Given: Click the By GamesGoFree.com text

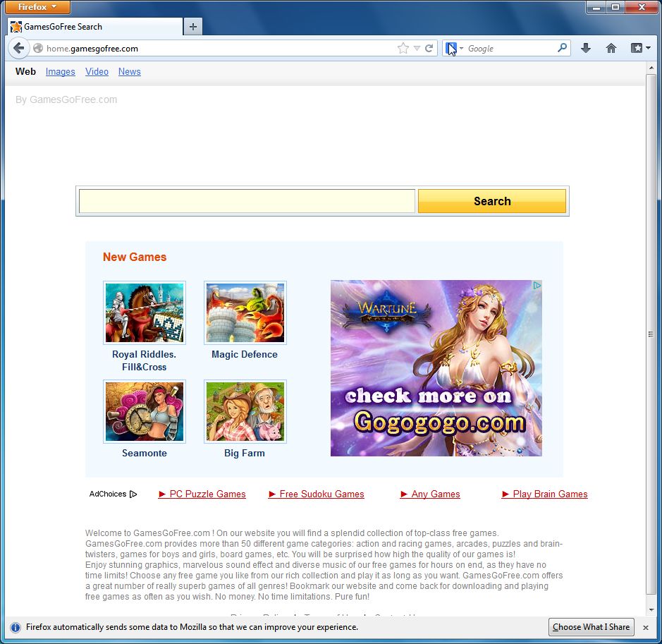Looking at the screenshot, I should (66, 99).
